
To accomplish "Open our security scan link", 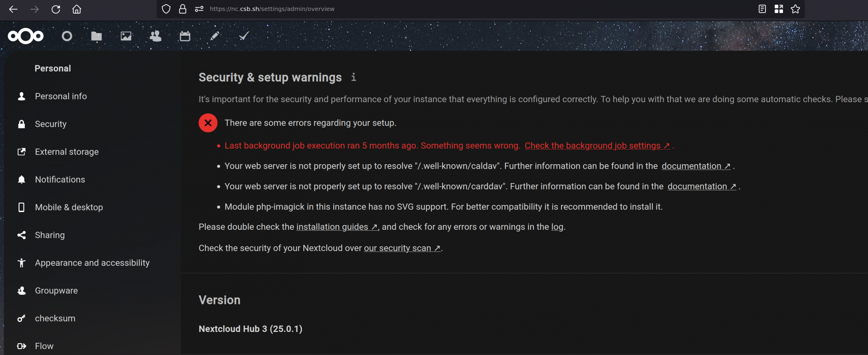I will coord(402,248).
